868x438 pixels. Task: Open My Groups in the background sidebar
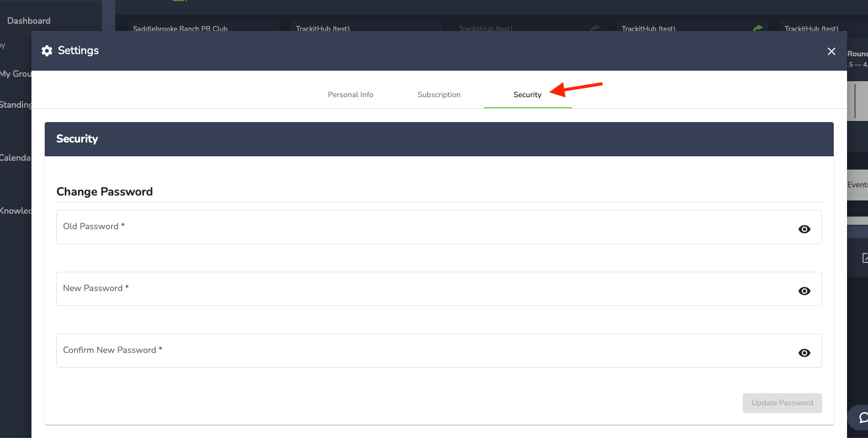click(16, 73)
